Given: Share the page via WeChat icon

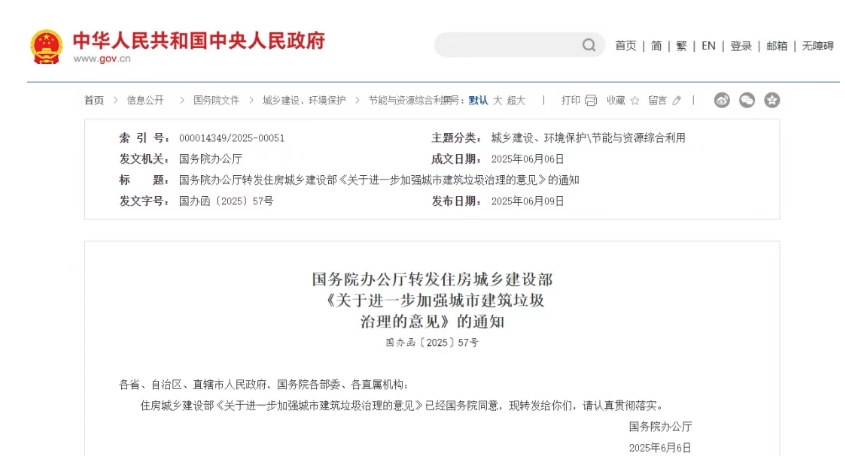Looking at the screenshot, I should point(747,100).
